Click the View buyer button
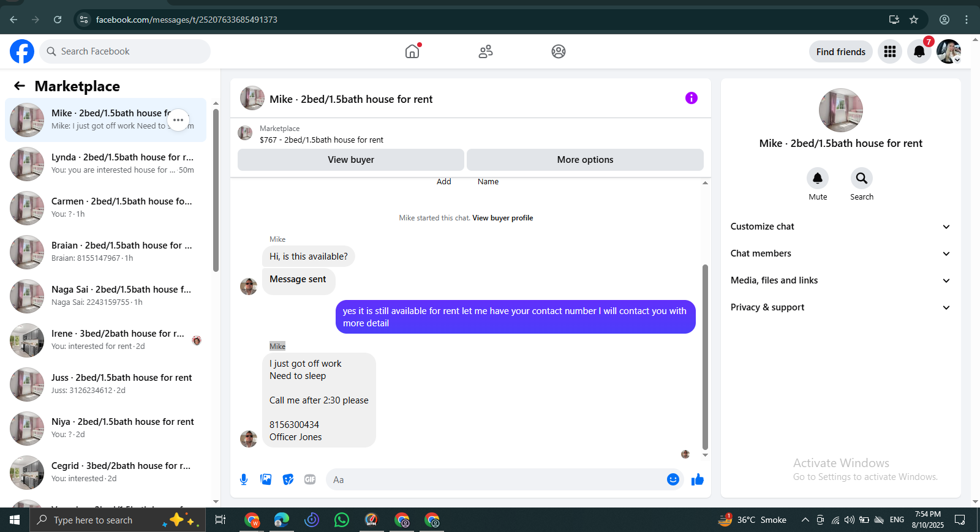 click(x=351, y=160)
